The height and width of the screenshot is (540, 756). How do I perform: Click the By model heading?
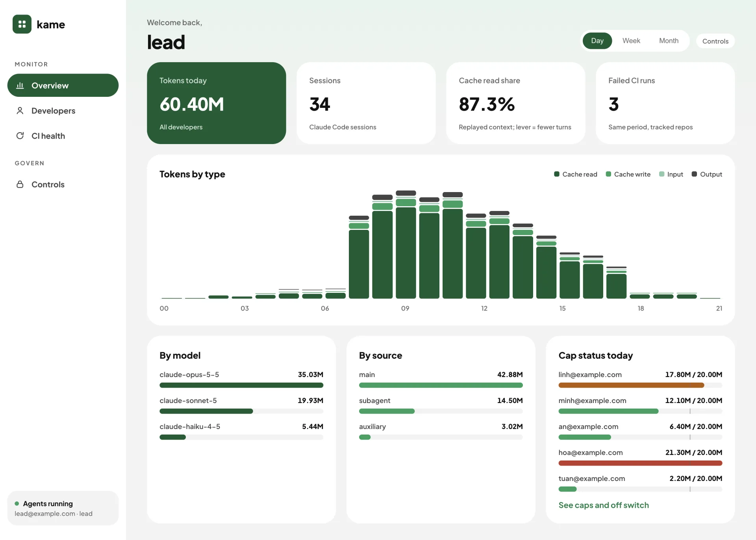point(180,355)
